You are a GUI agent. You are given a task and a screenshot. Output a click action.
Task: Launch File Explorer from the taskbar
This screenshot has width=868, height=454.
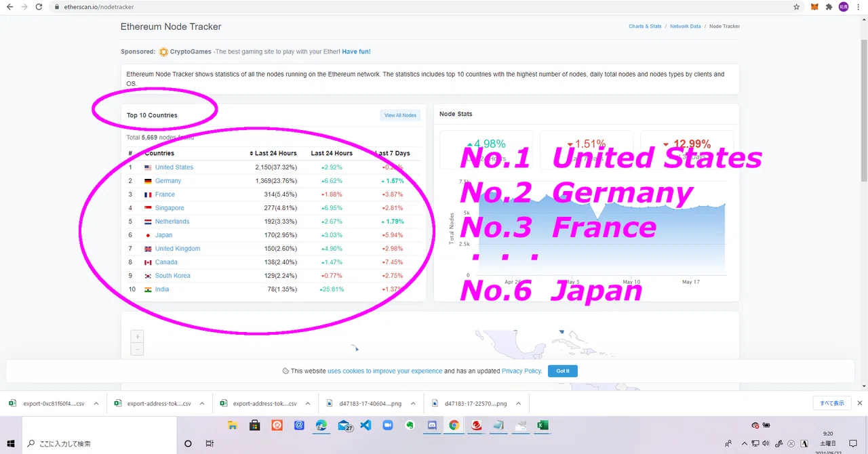[233, 426]
